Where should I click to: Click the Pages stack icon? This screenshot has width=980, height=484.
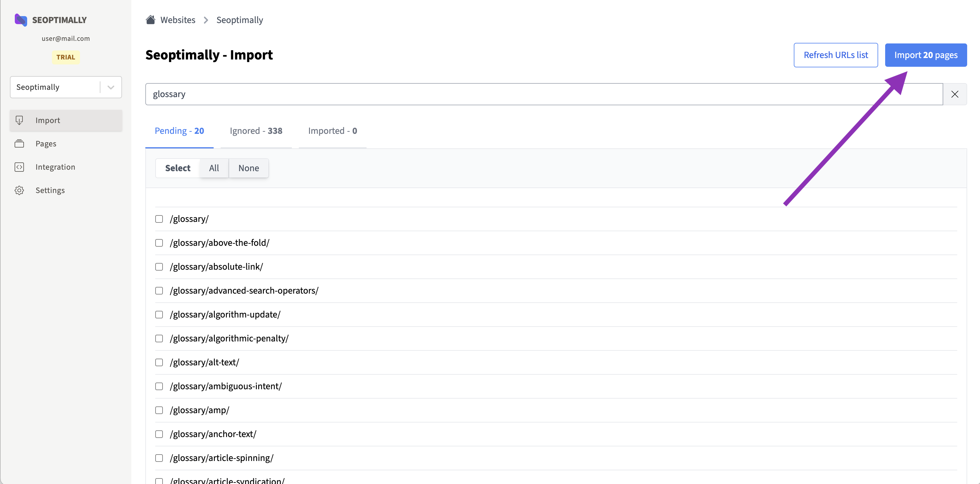[19, 144]
